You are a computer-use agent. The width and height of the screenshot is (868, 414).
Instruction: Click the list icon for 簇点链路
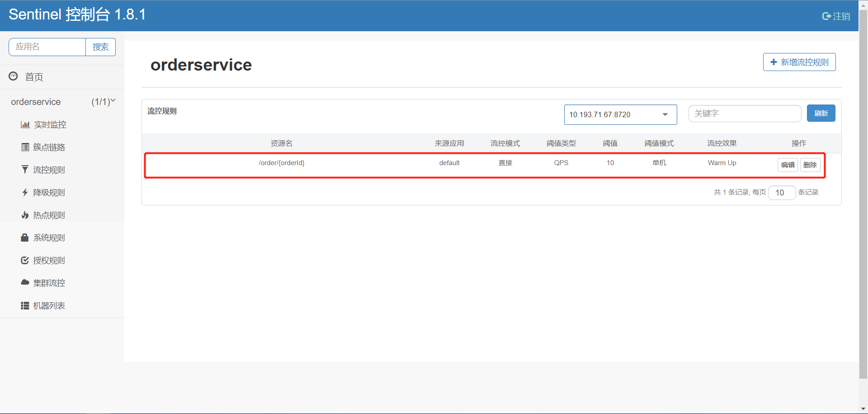click(x=25, y=147)
